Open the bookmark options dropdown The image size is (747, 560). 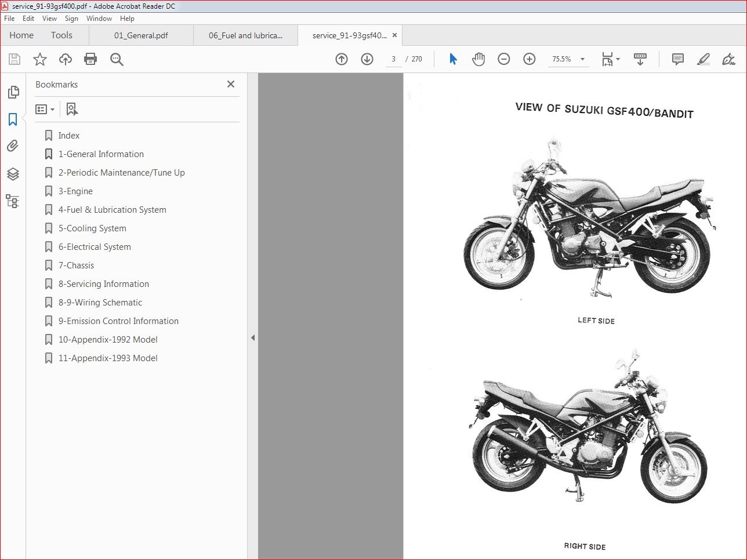point(45,109)
